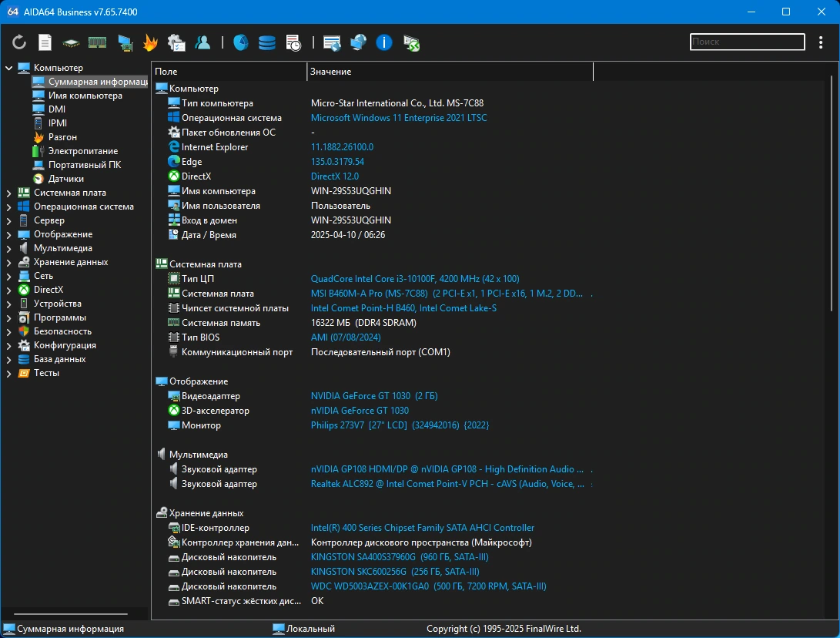Viewport: 840px width, 638px height.
Task: Click the Refresh arrow toolbar icon
Action: click(18, 42)
